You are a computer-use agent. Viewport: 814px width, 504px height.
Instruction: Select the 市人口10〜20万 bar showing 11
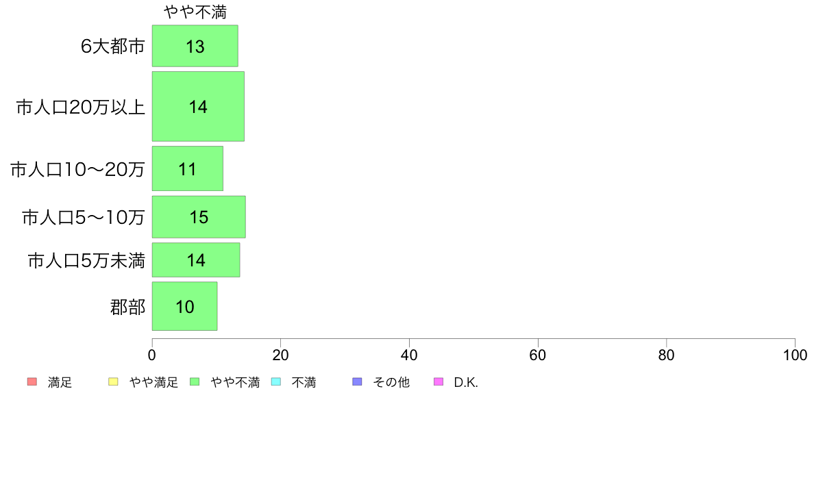(188, 168)
